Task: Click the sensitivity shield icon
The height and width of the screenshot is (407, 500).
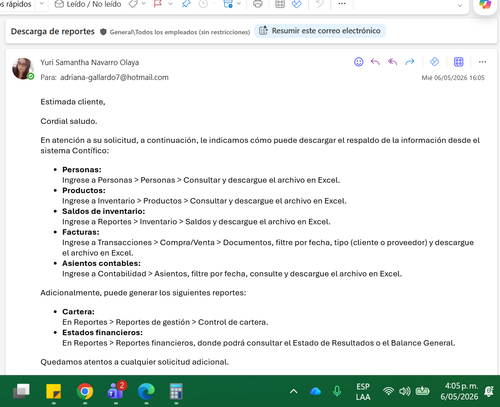Action: point(103,32)
